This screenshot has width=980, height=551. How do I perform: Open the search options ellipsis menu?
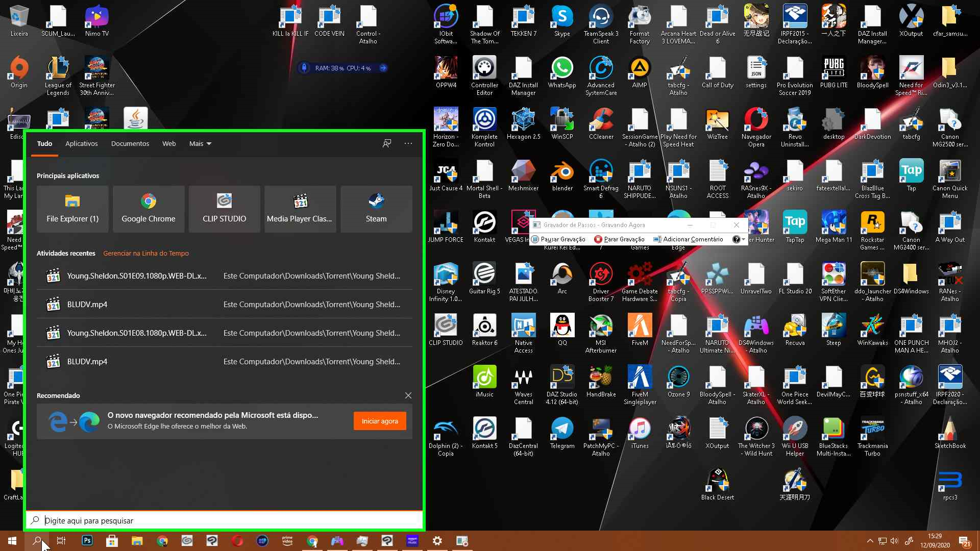tap(408, 143)
